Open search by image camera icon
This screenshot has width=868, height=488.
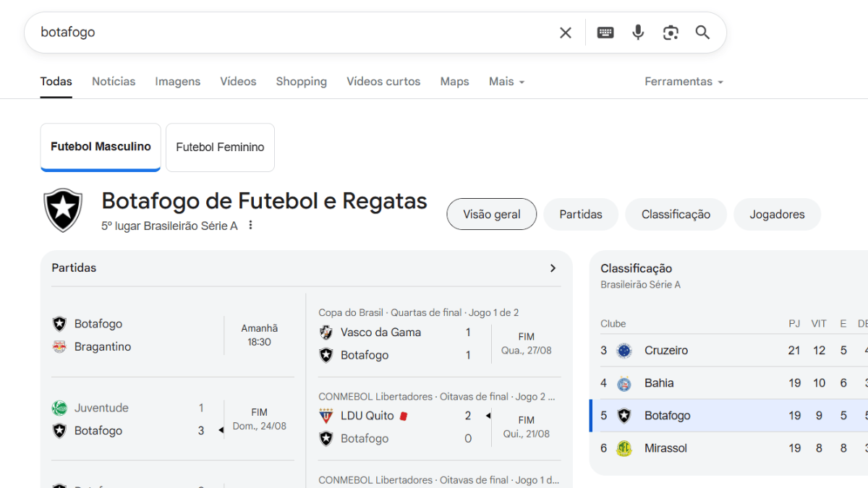pyautogui.click(x=671, y=33)
